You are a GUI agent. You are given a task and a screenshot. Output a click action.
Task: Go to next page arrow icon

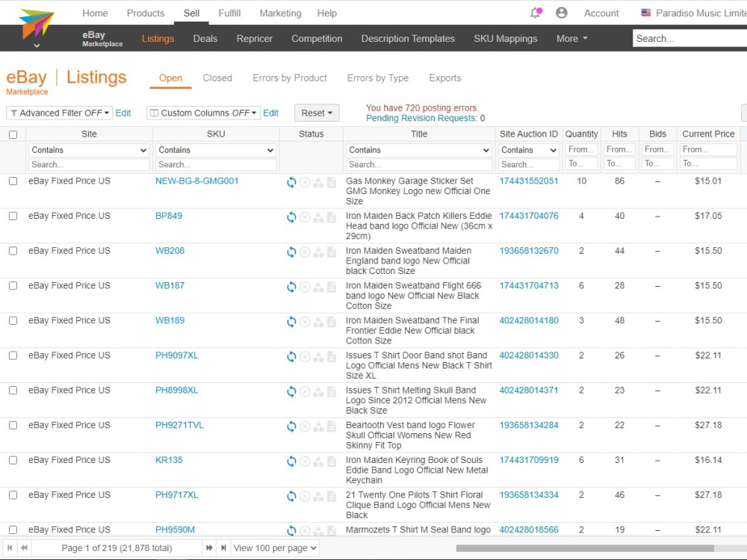coord(209,548)
